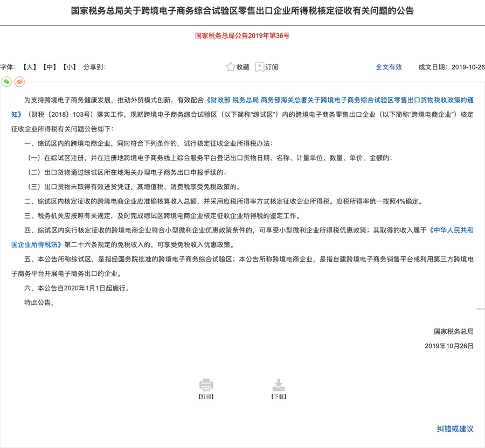Share the announcement via WeChat icon
The height and width of the screenshot is (448, 485).
6,82
